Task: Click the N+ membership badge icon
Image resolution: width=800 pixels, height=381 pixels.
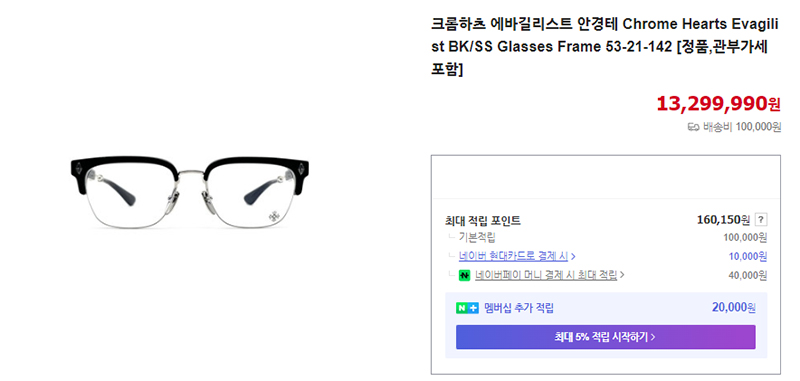Action: click(467, 308)
